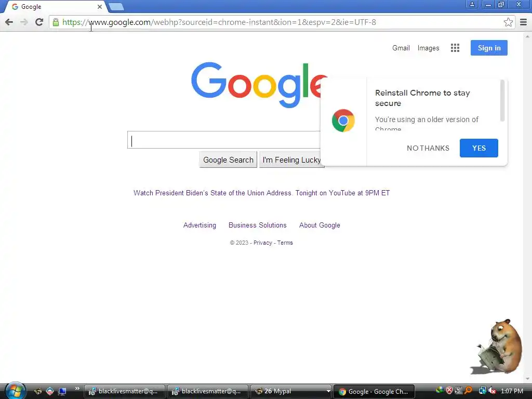Click the reinstall popup scrollbar
This screenshot has width=532, height=399.
502,101
